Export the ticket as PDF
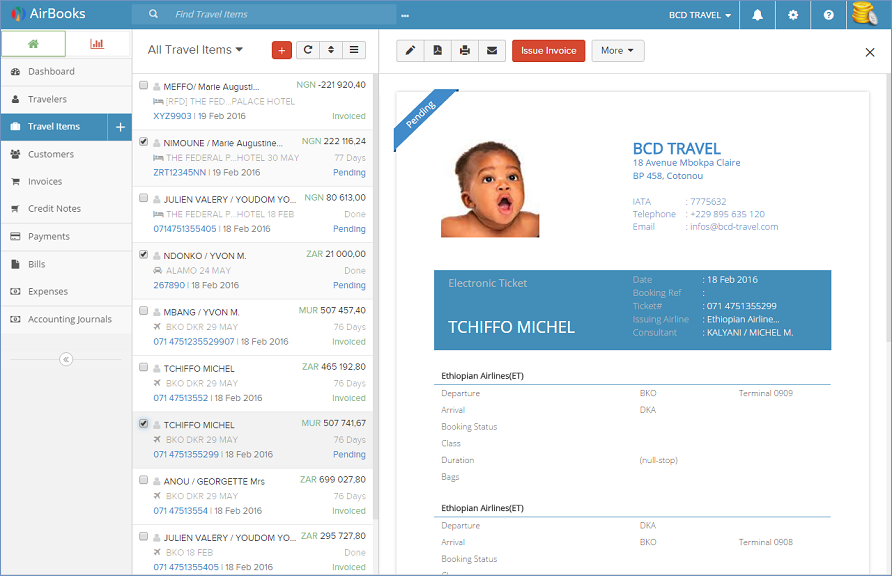The image size is (892, 576). 437,51
